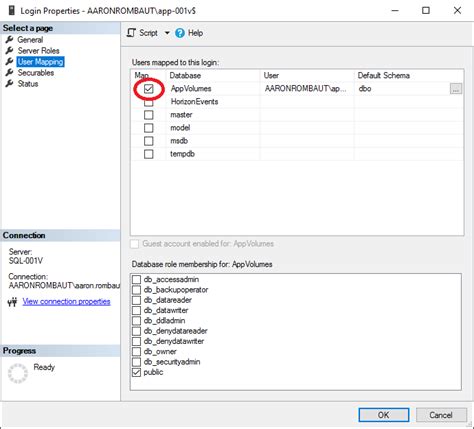Image resolution: width=474 pixels, height=429 pixels.
Task: Click the wrench icon beside Status
Action: [9, 84]
